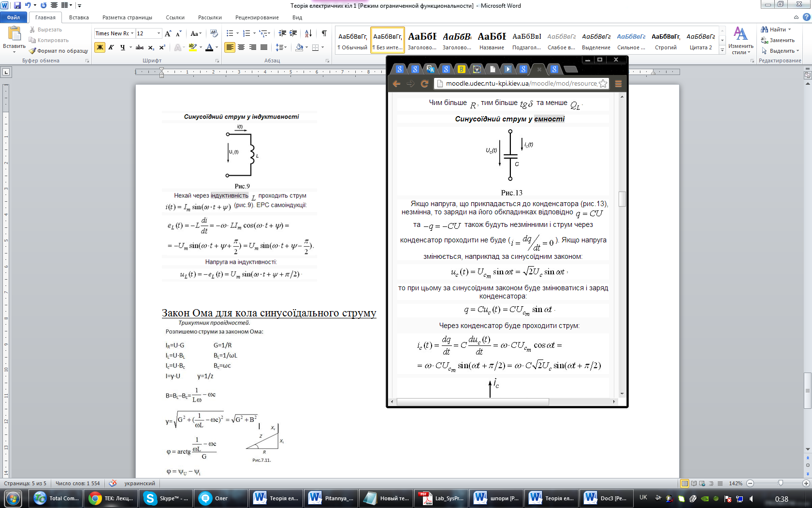The width and height of the screenshot is (812, 508).
Task: Click the Clear Formatting eraser icon
Action: pyautogui.click(x=214, y=33)
